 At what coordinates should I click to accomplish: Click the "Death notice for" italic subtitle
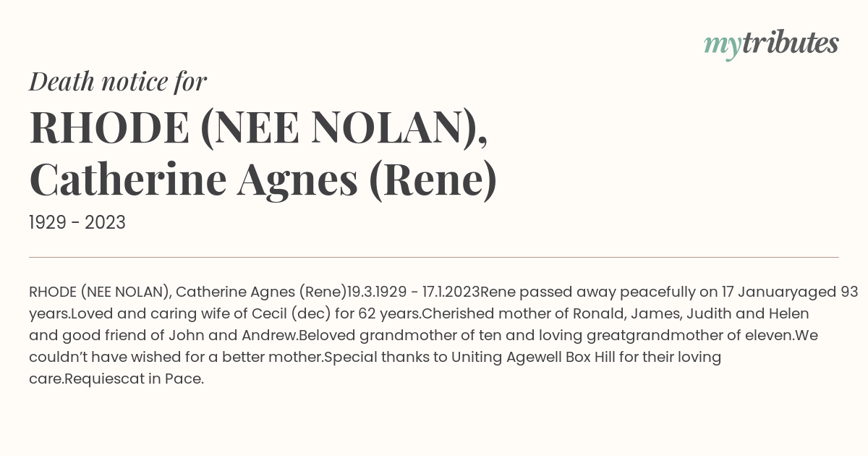(x=118, y=82)
